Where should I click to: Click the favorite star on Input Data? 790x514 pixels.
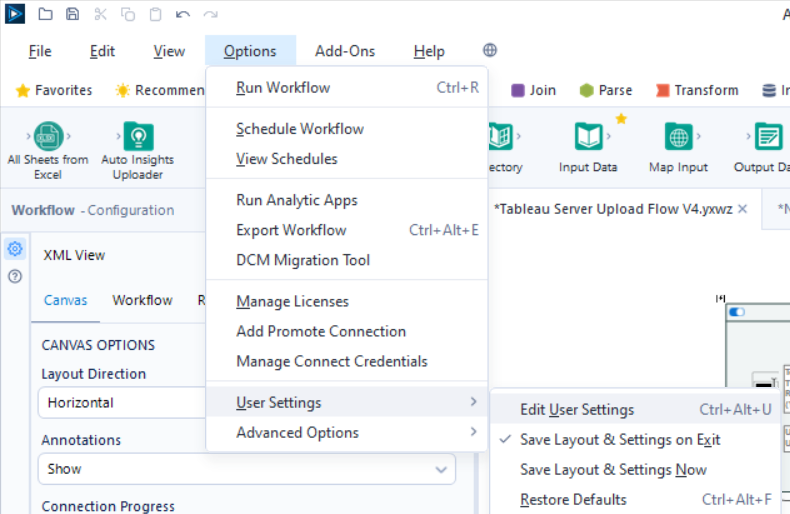coord(621,119)
